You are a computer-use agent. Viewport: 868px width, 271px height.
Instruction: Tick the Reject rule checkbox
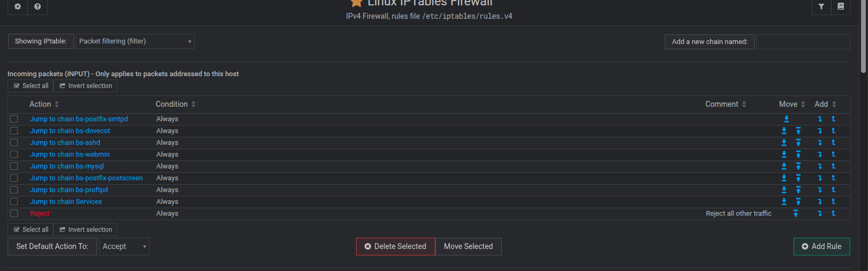pyautogui.click(x=14, y=214)
